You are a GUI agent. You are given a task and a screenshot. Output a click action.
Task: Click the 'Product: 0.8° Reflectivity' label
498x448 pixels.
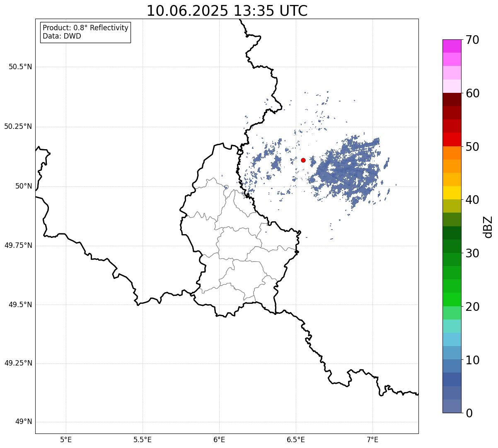[86, 28]
